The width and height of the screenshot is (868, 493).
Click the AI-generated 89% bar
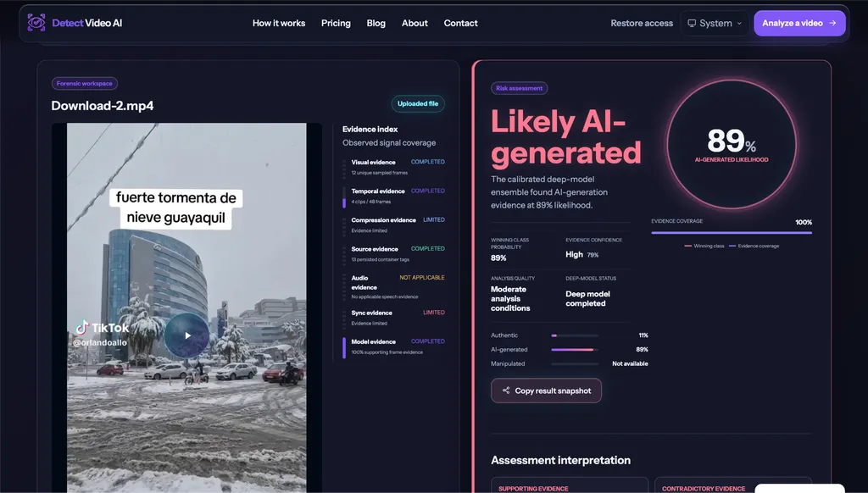click(x=575, y=350)
